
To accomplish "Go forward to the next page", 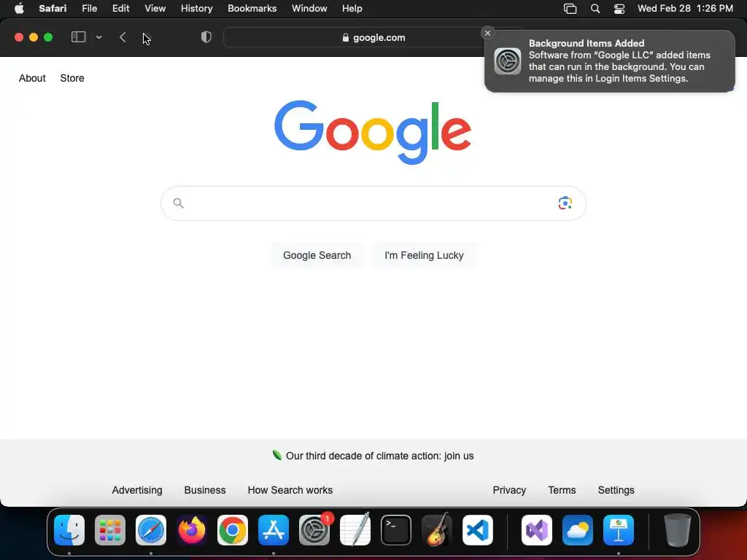I will 146,37.
